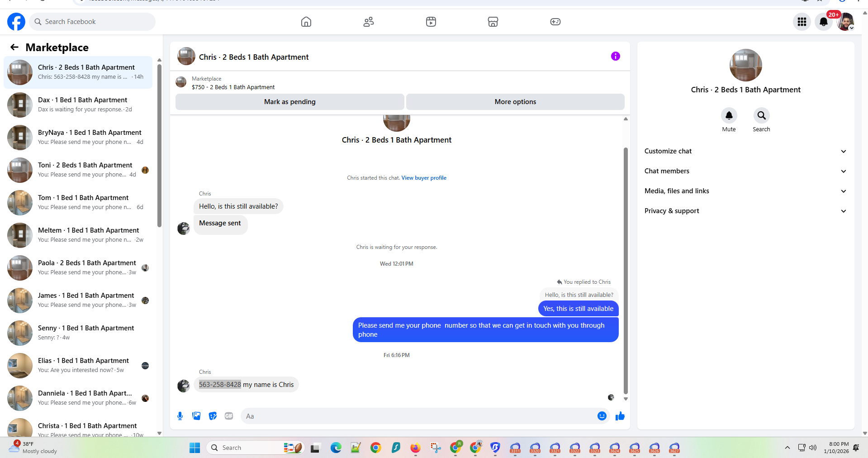
Task: Open Windows Start menu
Action: tap(194, 448)
